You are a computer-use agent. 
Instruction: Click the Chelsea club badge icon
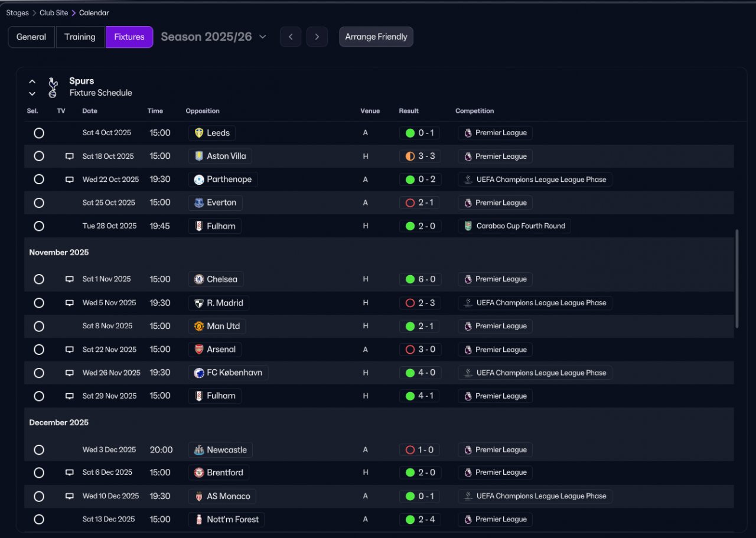[199, 279]
